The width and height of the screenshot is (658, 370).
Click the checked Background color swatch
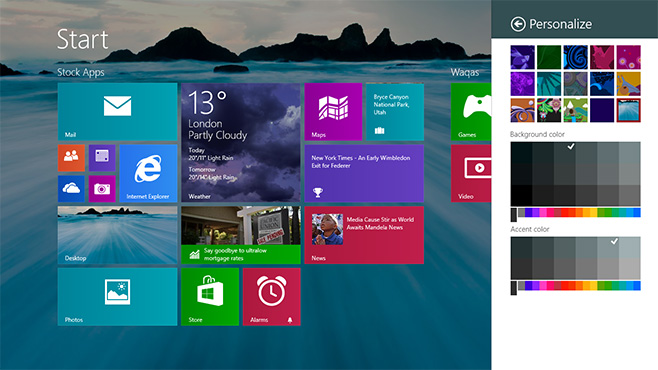click(565, 153)
